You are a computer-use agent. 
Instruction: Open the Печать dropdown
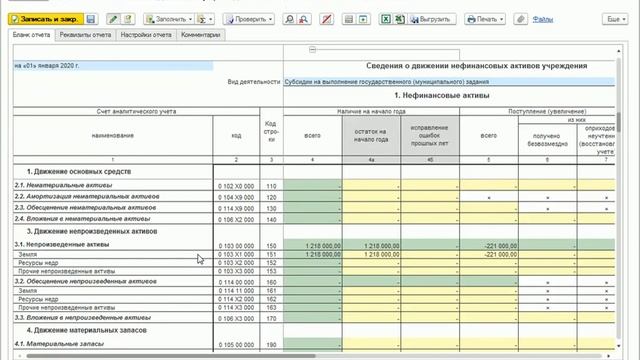click(x=485, y=19)
